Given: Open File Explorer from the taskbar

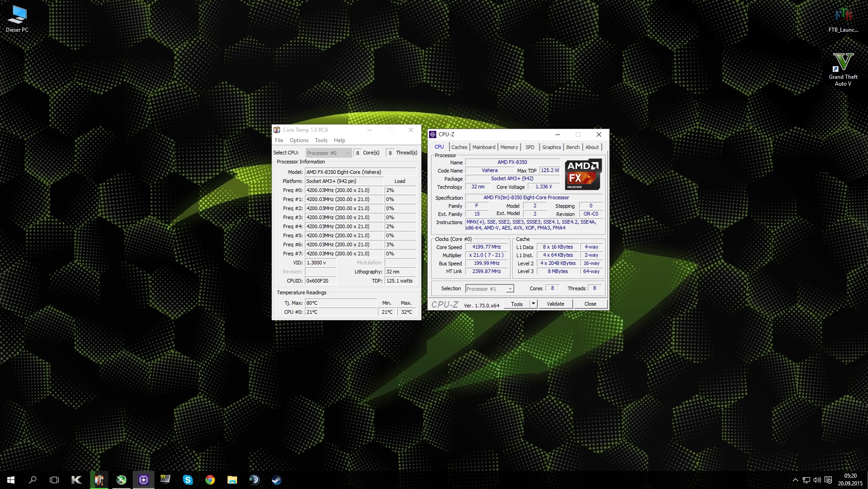Looking at the screenshot, I should point(232,480).
